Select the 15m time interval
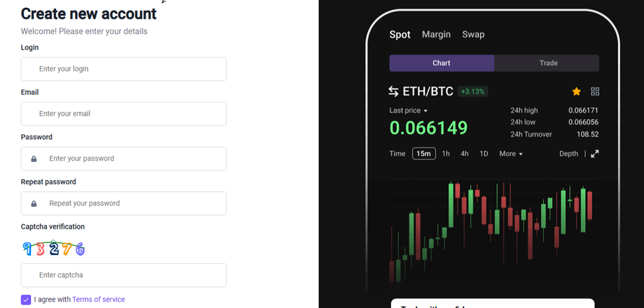 coord(424,153)
